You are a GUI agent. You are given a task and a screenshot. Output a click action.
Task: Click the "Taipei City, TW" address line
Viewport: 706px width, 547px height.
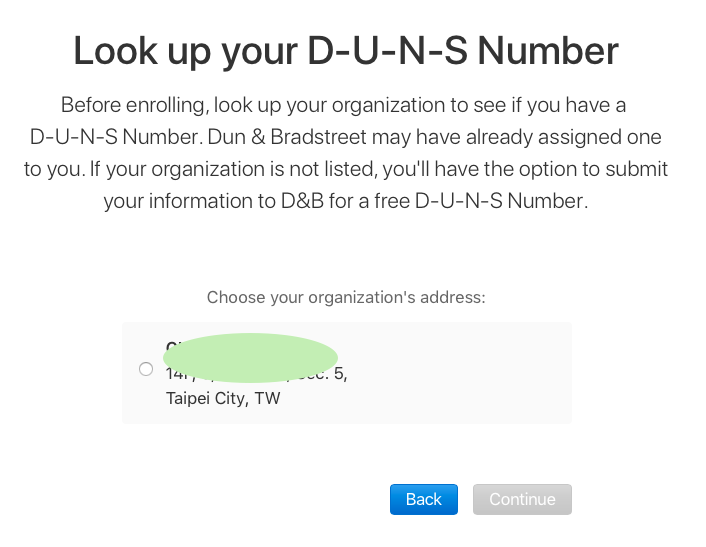pyautogui.click(x=223, y=398)
